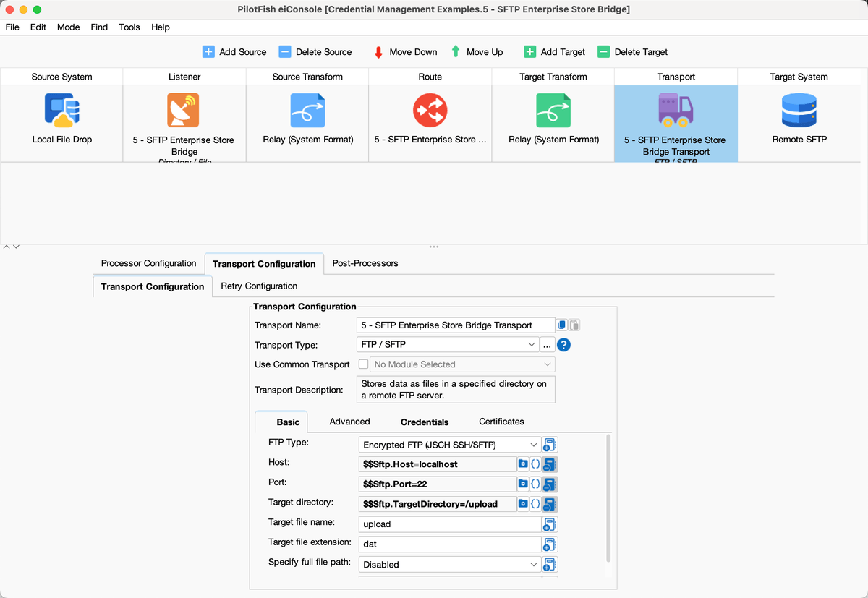The image size is (868, 598).
Task: Click into the Transport Name field
Action: (x=456, y=325)
